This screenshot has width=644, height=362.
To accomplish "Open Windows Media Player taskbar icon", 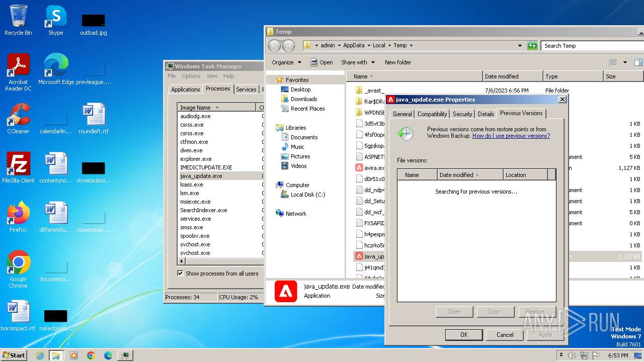I will click(x=74, y=355).
